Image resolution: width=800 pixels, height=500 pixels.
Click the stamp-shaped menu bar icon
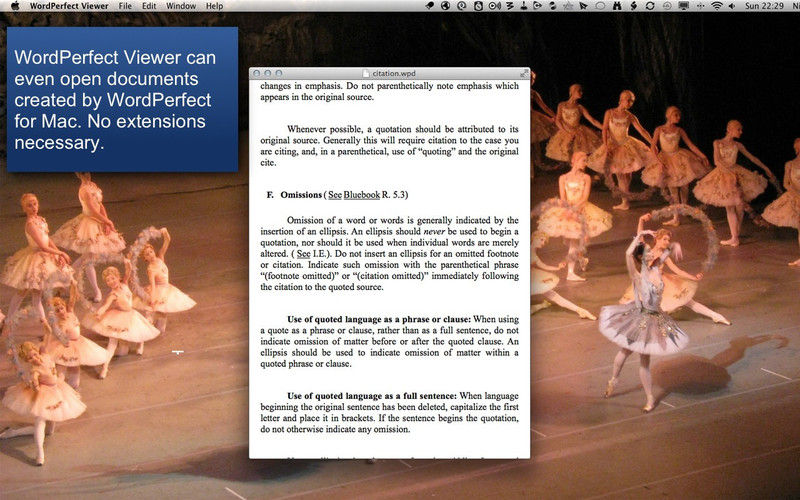pyautogui.click(x=524, y=6)
